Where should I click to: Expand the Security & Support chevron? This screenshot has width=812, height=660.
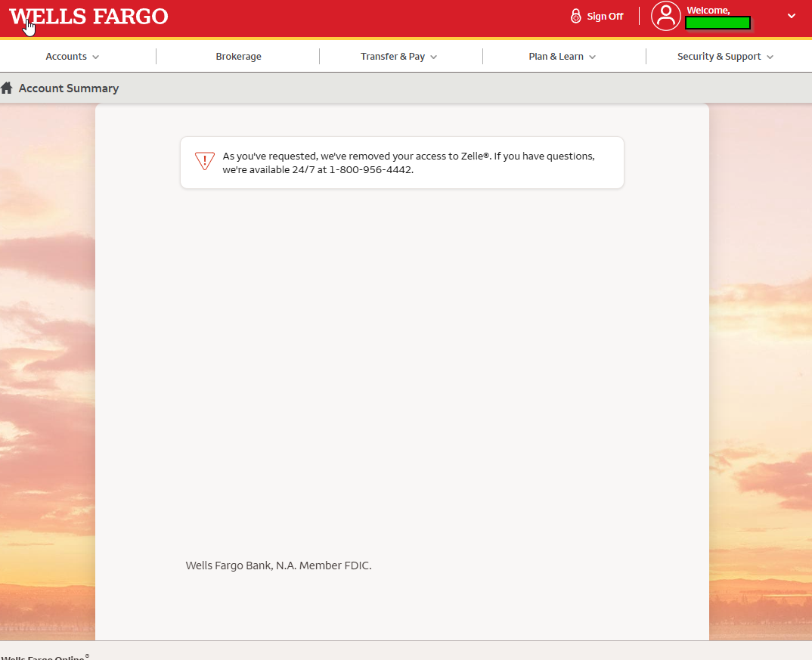tap(770, 57)
